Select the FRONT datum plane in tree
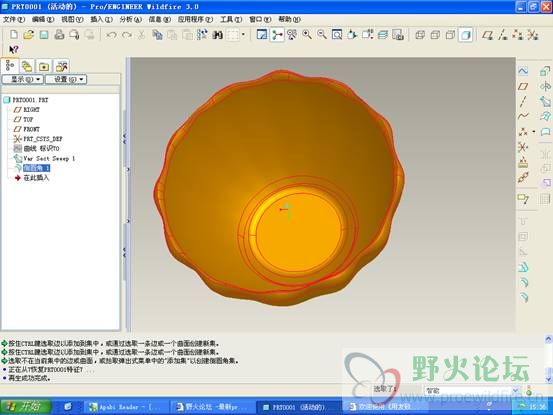 31,129
